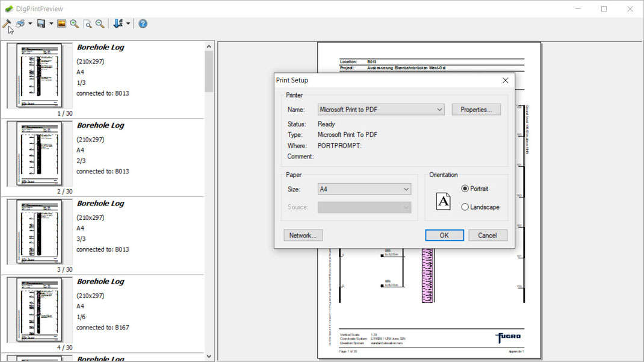Click the picture export image icon
The height and width of the screenshot is (362, 644).
(x=61, y=24)
